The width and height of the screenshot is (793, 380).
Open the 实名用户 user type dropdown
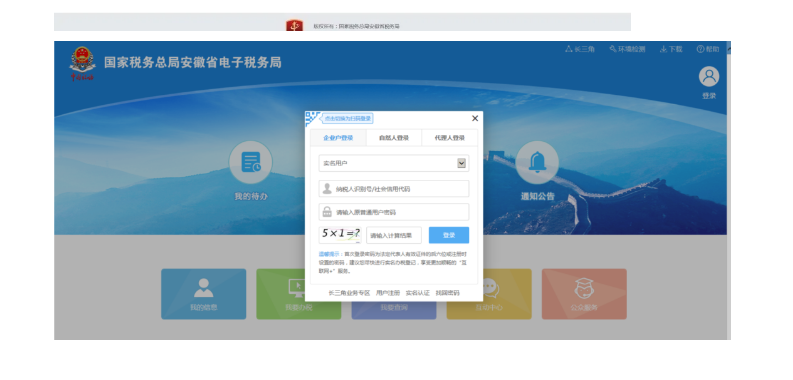coord(393,163)
